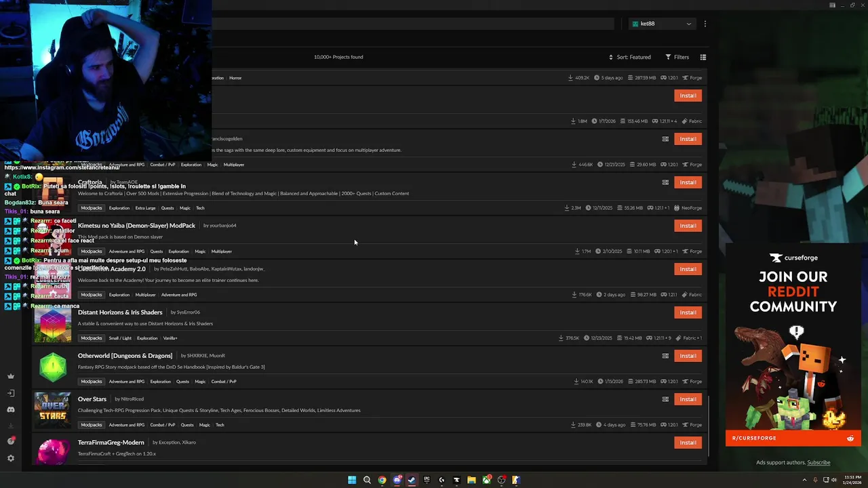This screenshot has height=488, width=868.
Task: Click the window layout icon in the title bar
Action: click(832, 5)
